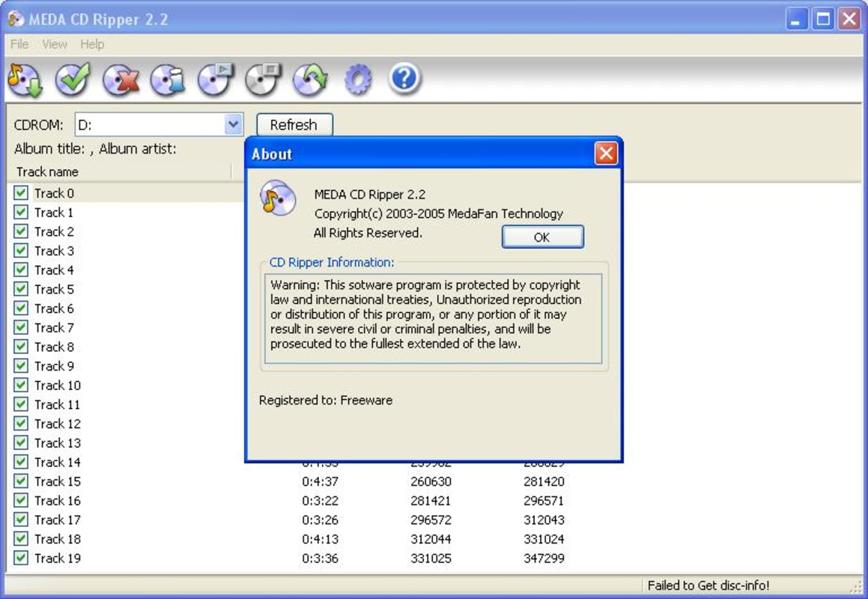The height and width of the screenshot is (599, 868).
Task: Uncheck the Track 1 checkbox
Action: coord(21,212)
